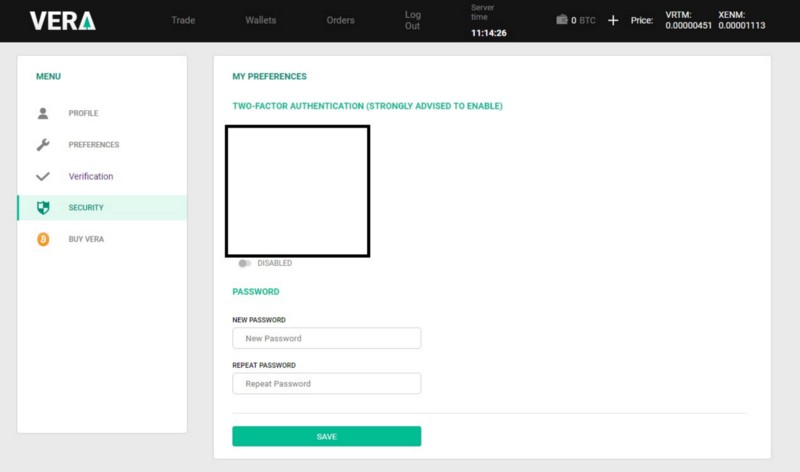Click the orange Bitcoin coin icon
The width and height of the screenshot is (800, 472).
[x=43, y=239]
